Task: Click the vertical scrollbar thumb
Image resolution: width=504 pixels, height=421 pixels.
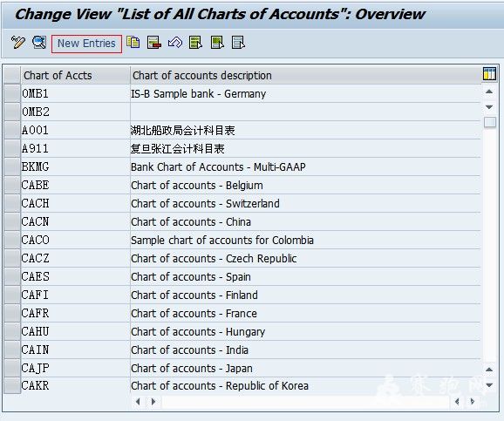Action: (490, 122)
